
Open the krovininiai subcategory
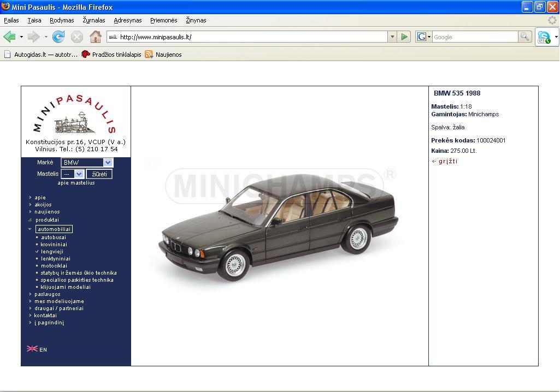point(54,245)
